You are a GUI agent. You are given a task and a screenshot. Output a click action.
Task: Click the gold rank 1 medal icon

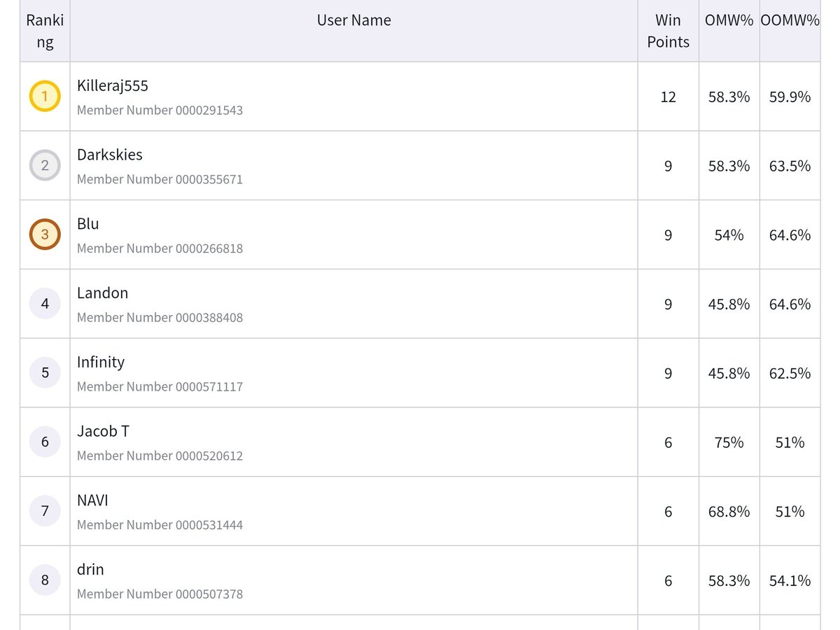pos(45,96)
